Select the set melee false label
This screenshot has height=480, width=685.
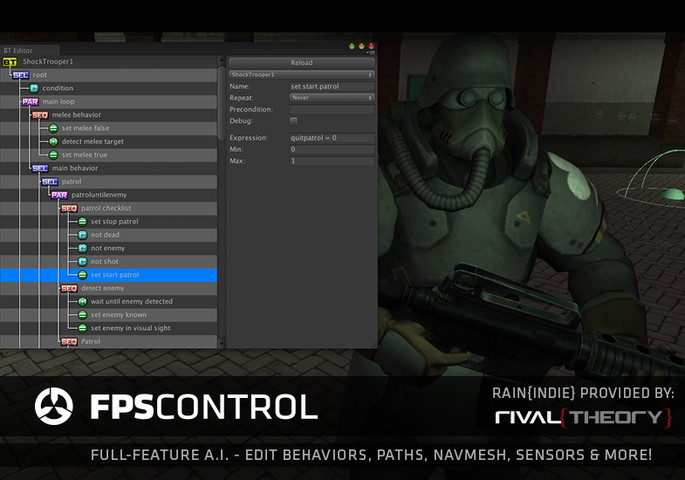[x=86, y=128]
